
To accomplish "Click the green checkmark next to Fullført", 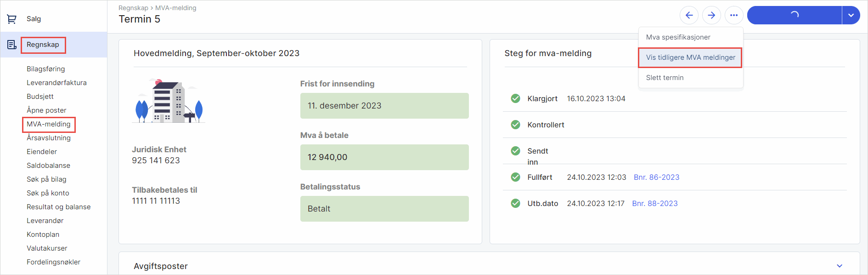I will [x=516, y=177].
